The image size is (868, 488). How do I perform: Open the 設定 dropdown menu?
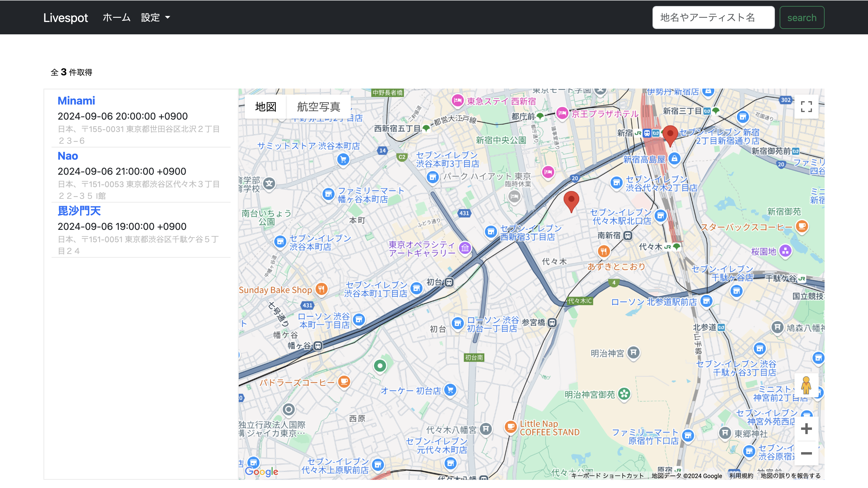point(155,17)
